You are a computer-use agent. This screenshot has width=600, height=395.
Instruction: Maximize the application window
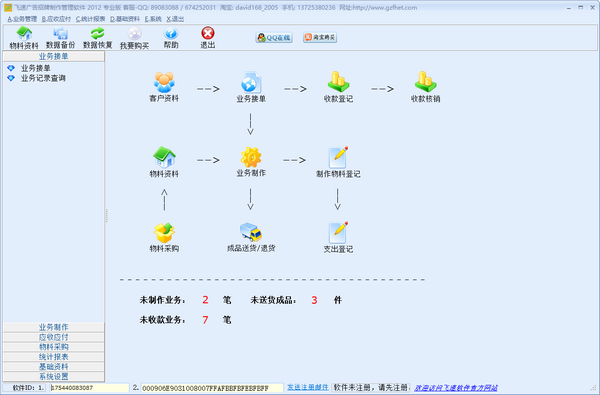580,7
